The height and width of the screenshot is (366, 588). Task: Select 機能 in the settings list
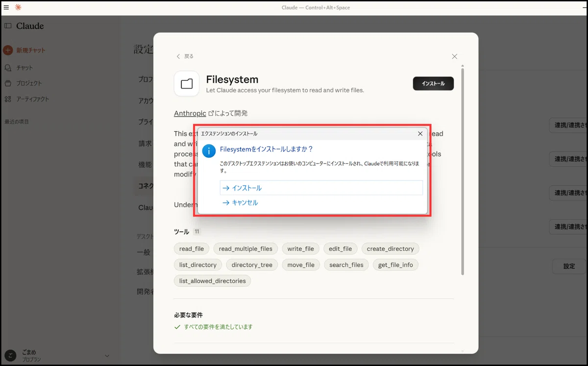145,165
